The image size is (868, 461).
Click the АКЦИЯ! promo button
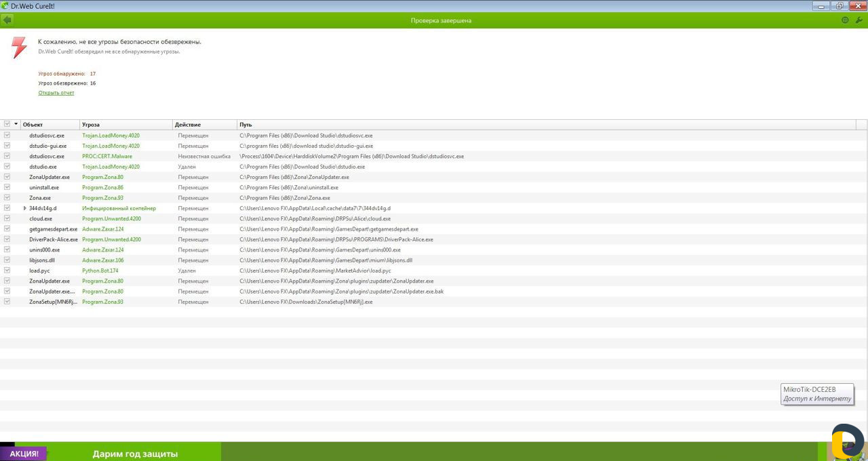[24, 454]
